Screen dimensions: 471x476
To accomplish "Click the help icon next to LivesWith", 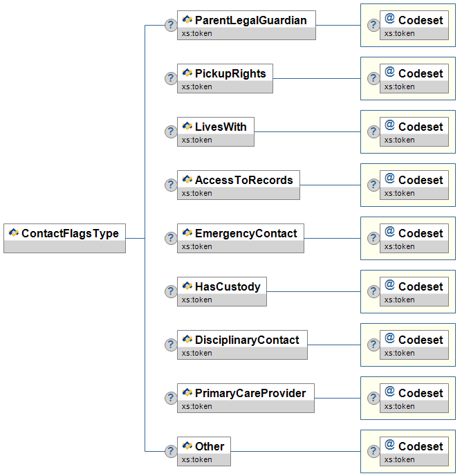I will 171,131.
